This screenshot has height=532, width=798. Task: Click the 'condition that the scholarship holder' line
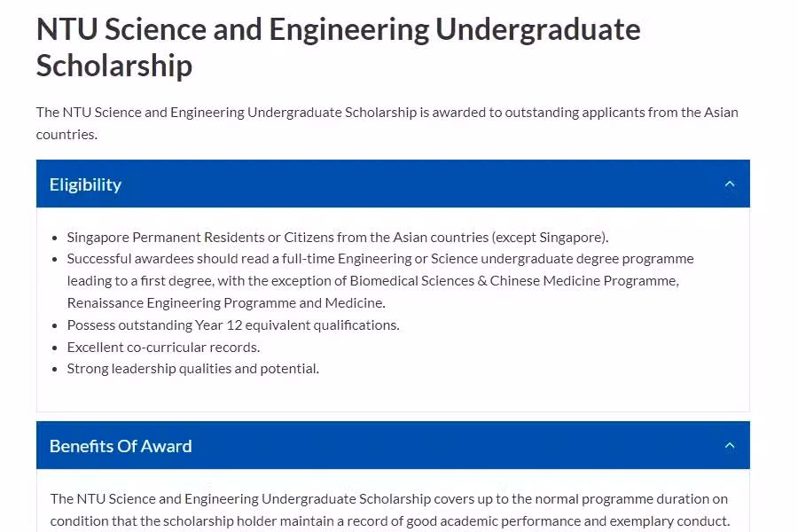tap(390, 521)
